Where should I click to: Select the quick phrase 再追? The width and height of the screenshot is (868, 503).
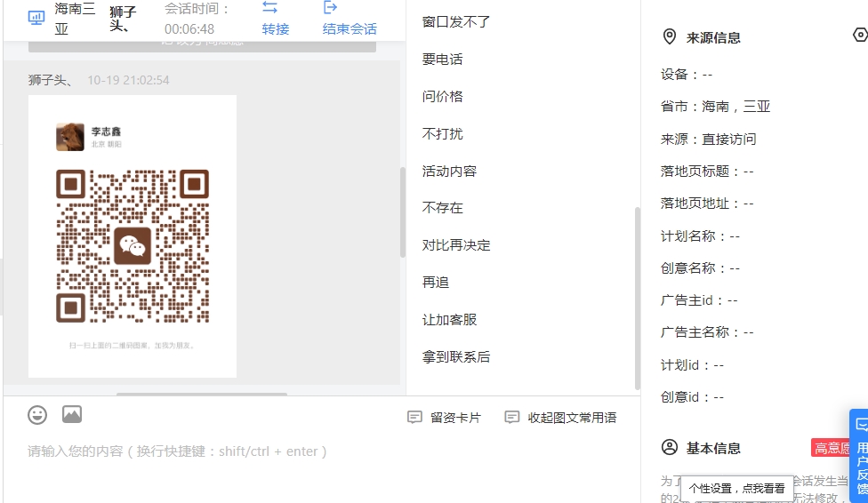[x=435, y=283]
